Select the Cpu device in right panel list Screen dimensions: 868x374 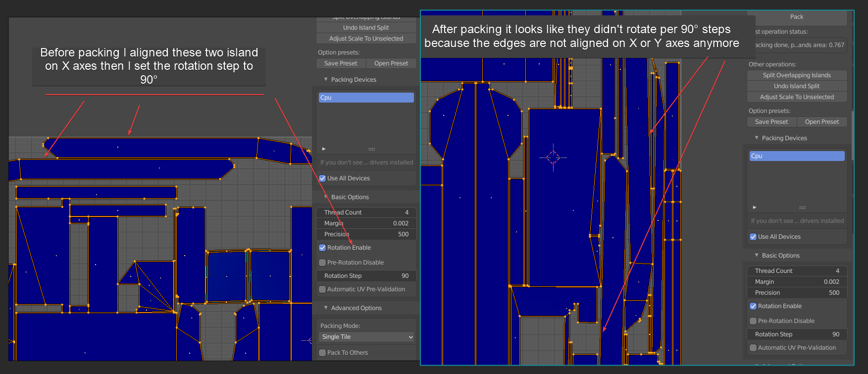click(797, 156)
